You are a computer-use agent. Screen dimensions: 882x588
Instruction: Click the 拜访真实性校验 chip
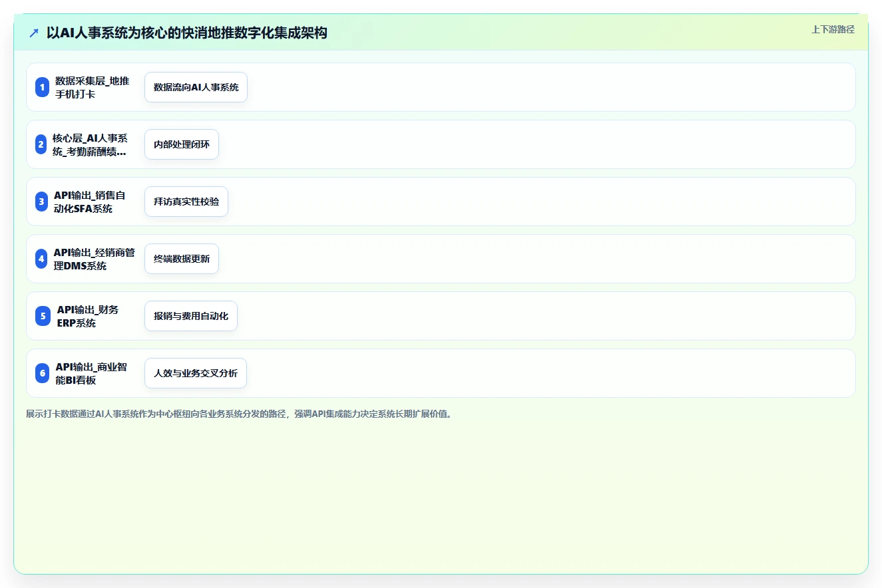pyautogui.click(x=186, y=202)
